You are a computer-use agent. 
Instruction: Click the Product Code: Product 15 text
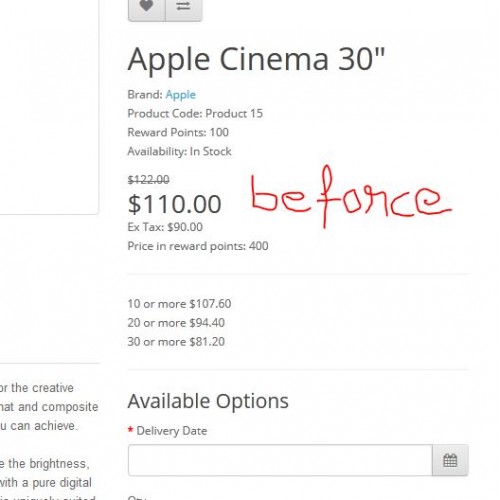pyautogui.click(x=195, y=114)
